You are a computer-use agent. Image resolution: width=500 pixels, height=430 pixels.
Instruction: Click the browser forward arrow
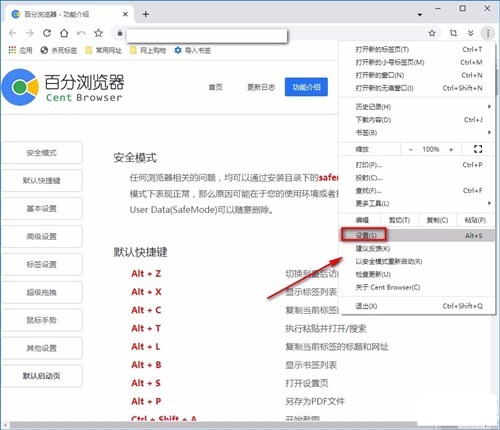[x=30, y=33]
